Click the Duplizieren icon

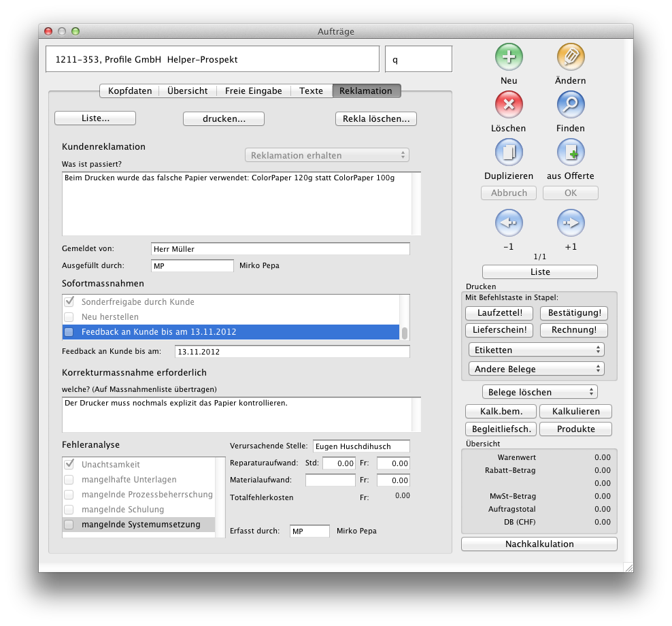tap(508, 152)
